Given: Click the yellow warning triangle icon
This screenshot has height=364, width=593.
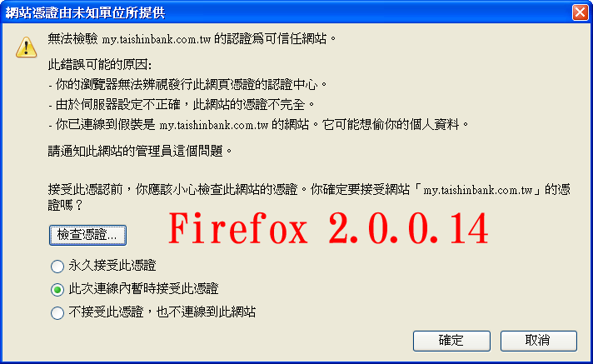Looking at the screenshot, I should coord(26,47).
